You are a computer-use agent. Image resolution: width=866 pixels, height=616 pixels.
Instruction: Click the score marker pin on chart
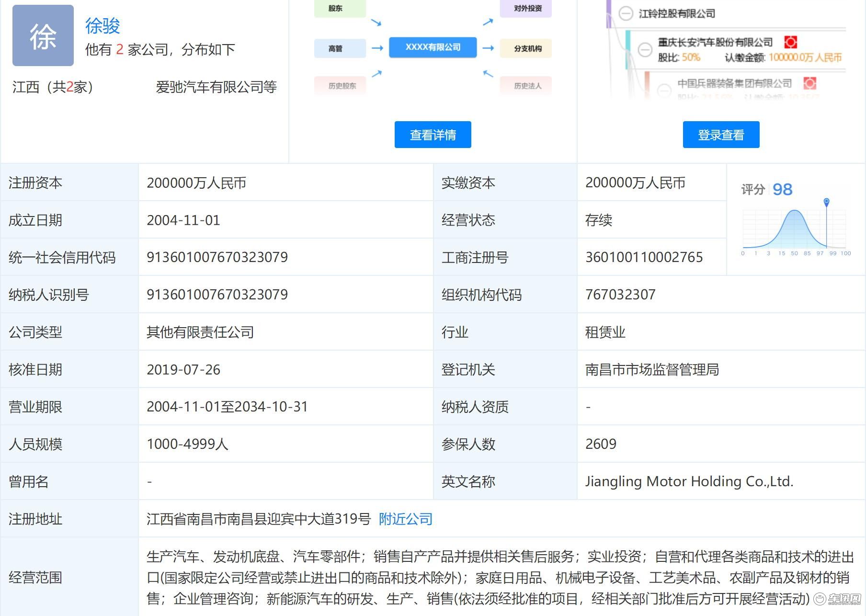[x=826, y=202]
